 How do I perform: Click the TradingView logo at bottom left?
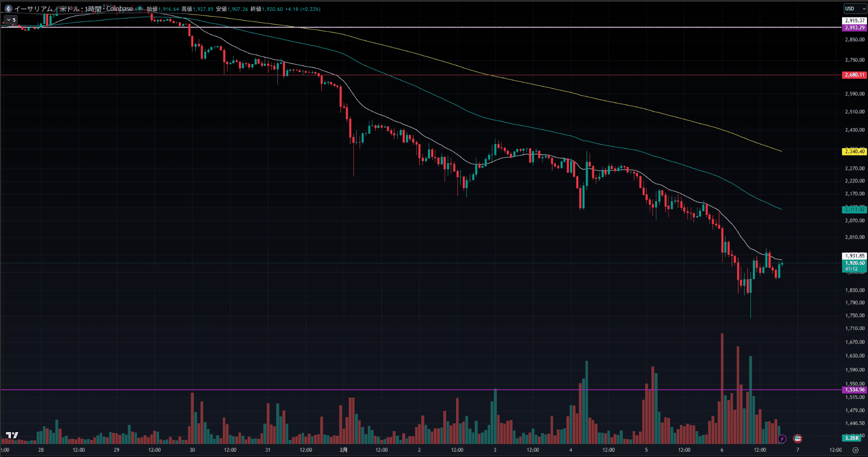(12, 435)
